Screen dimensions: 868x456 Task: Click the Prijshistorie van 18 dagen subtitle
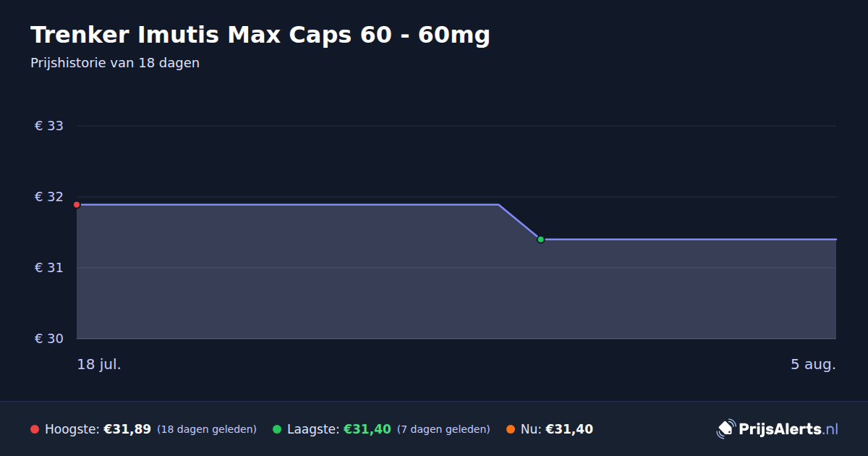pos(115,63)
